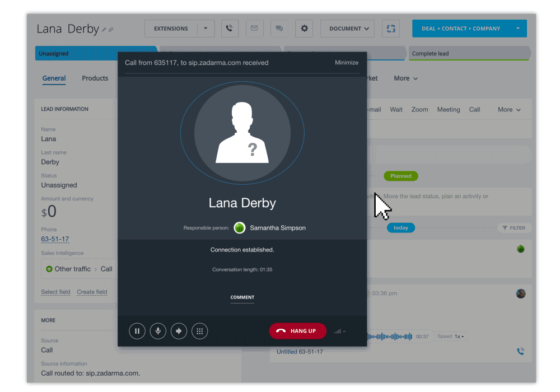Select the phone call icon in the toolbar
Viewport: 560px width, 392px height.
pyautogui.click(x=230, y=28)
